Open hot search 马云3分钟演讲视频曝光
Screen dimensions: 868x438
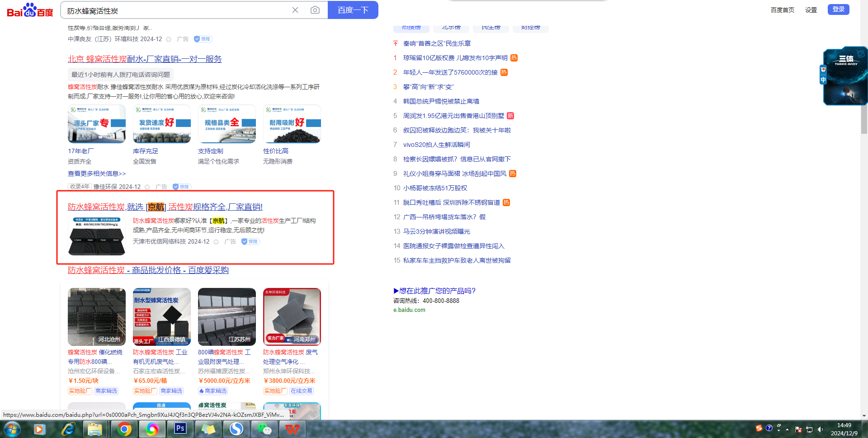[x=437, y=231]
